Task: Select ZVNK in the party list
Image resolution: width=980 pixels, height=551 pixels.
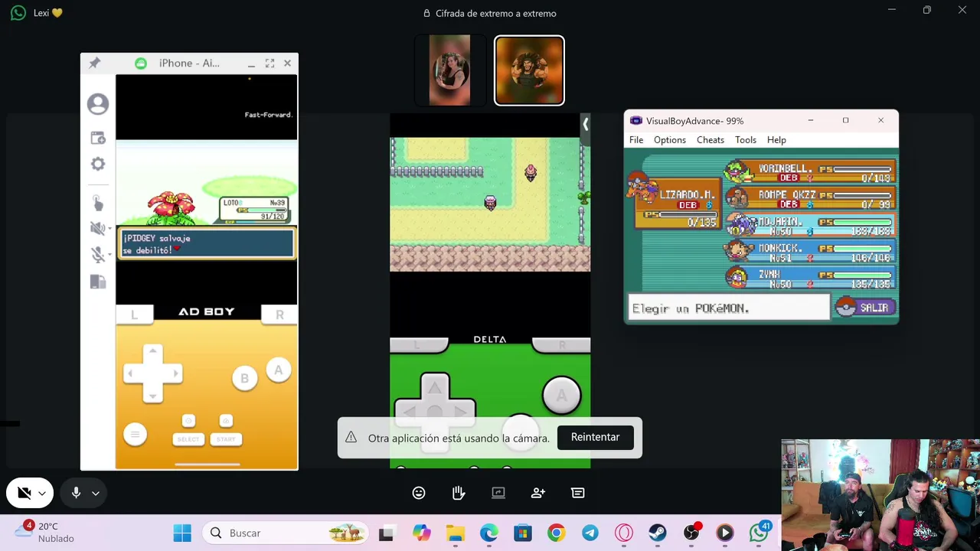Action: tap(809, 279)
